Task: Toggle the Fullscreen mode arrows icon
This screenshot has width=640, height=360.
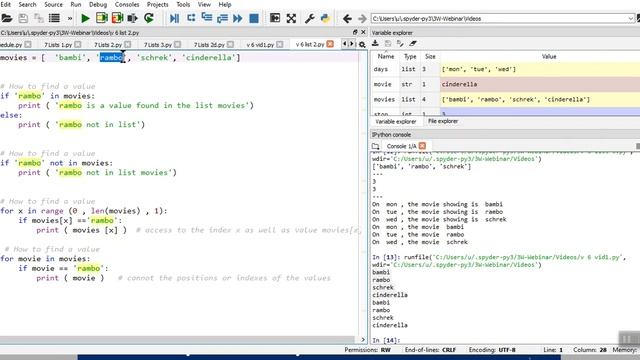Action: coord(291,18)
